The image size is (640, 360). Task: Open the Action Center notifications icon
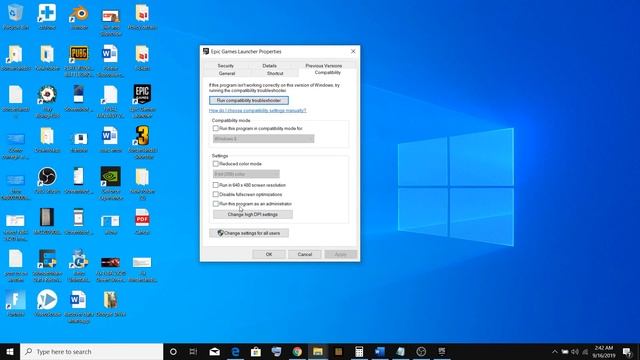pos(627,351)
